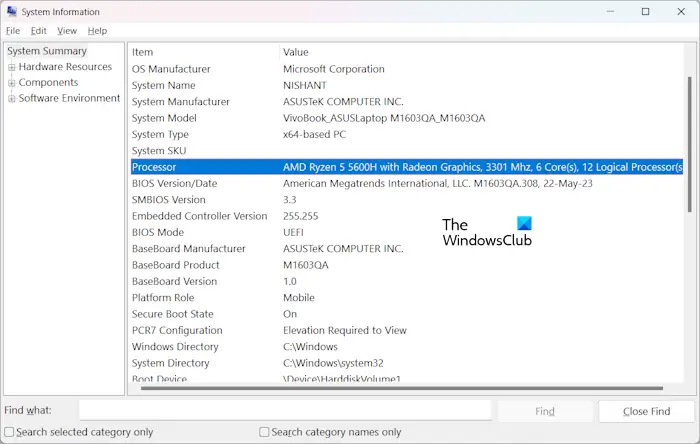
Task: Select the System Name row
Action: coord(407,85)
